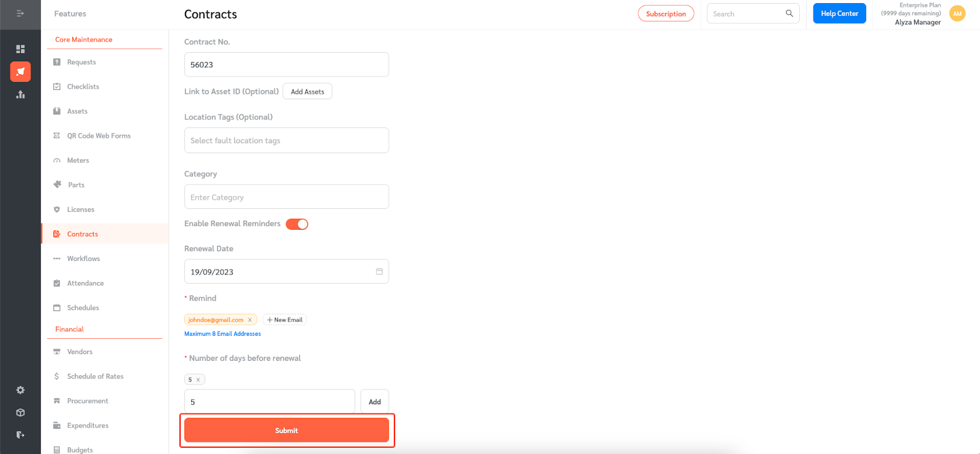980x454 pixels.
Task: Click the Alyza Manager user name
Action: [918, 22]
